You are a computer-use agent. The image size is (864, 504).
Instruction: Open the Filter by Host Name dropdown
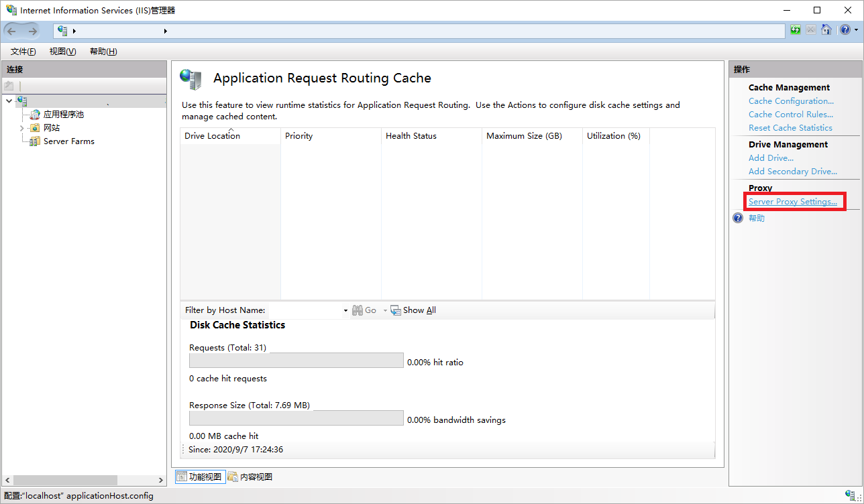[346, 310]
